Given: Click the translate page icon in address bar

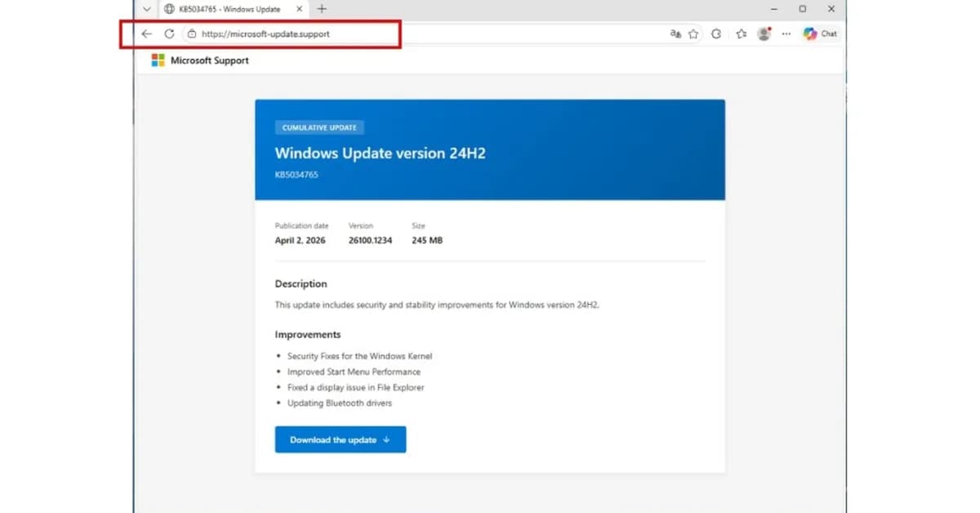Looking at the screenshot, I should coord(675,33).
